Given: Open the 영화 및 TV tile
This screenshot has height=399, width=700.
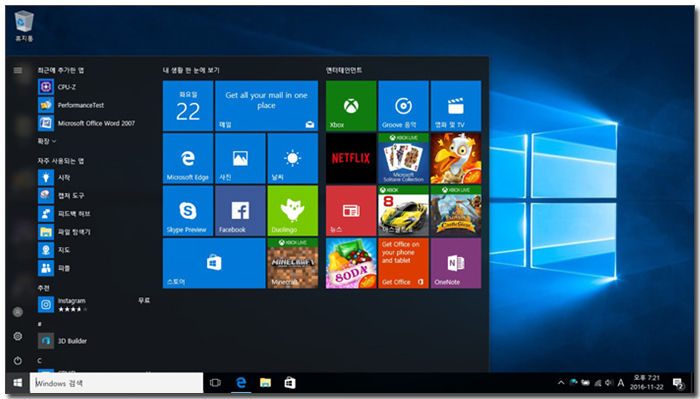Looking at the screenshot, I should pyautogui.click(x=456, y=106).
